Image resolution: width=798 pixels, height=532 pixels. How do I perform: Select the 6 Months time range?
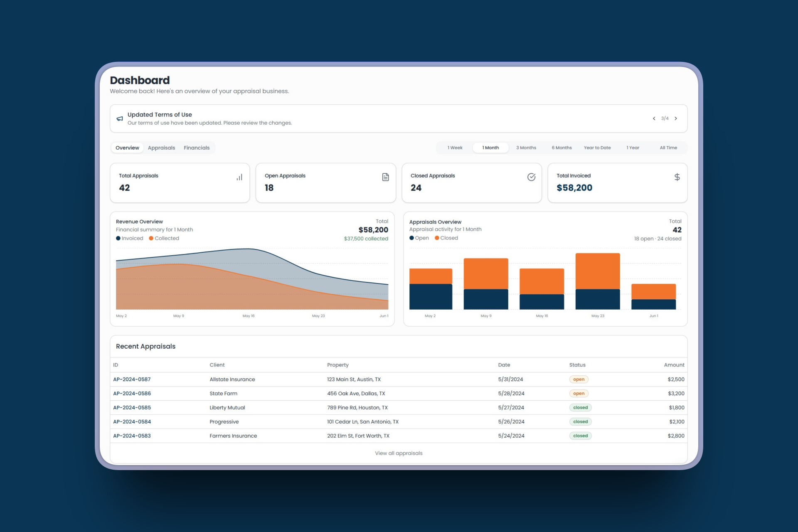(562, 148)
